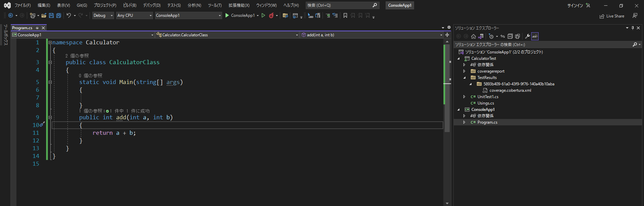Open the Debug configuration dropdown

[x=103, y=15]
